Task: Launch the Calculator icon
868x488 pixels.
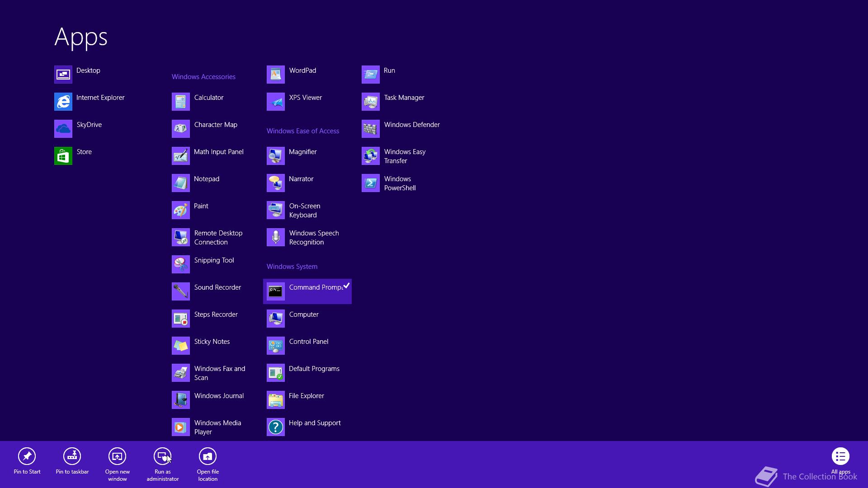Action: click(x=181, y=102)
